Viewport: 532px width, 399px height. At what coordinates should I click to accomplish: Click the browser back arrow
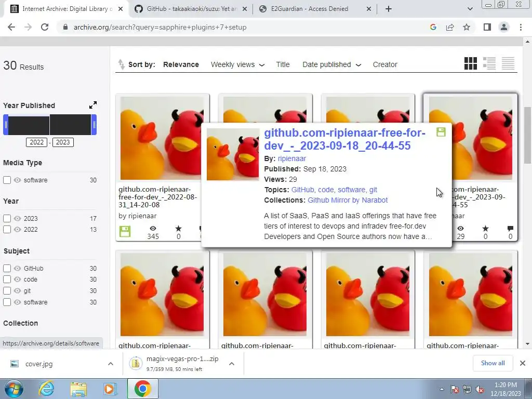[x=11, y=27]
